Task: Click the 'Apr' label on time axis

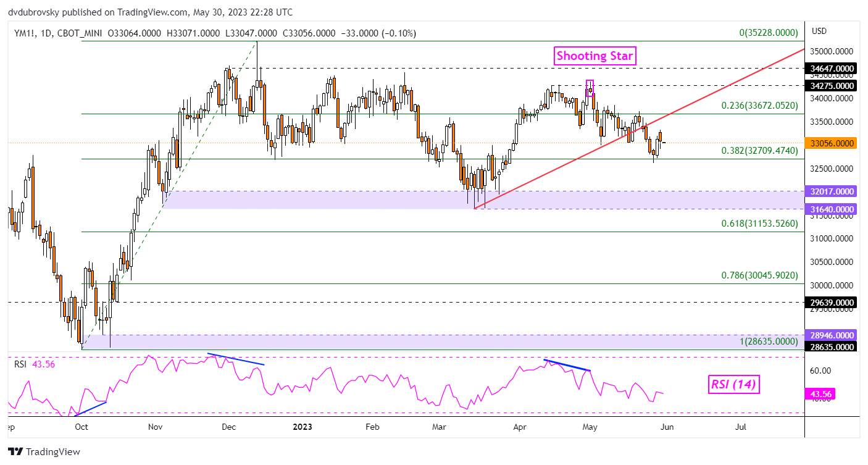Action: (520, 427)
